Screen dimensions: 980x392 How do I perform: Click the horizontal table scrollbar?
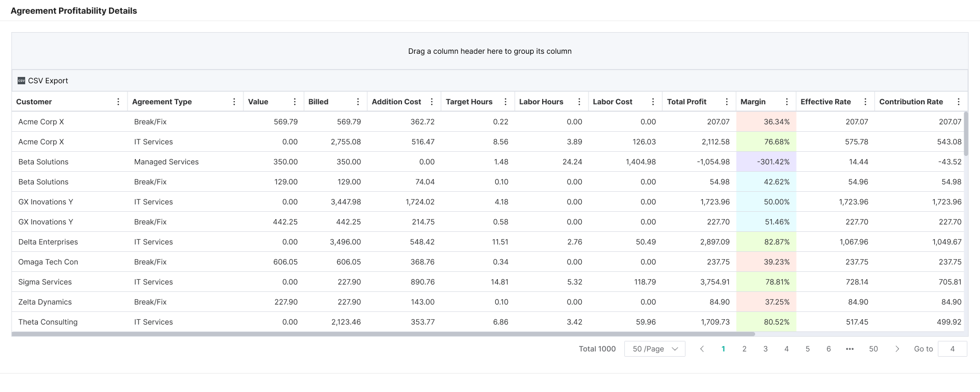pos(383,334)
